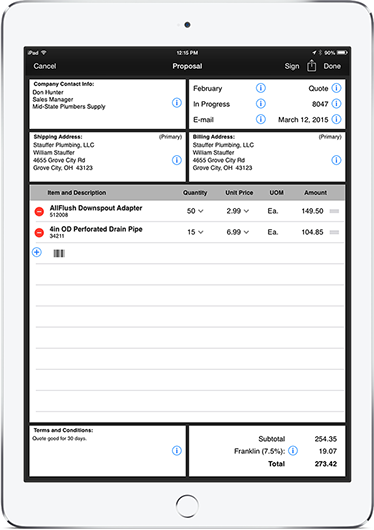This screenshot has width=374, height=530.
Task: Open info for Company Contact Info
Action: coord(177,102)
